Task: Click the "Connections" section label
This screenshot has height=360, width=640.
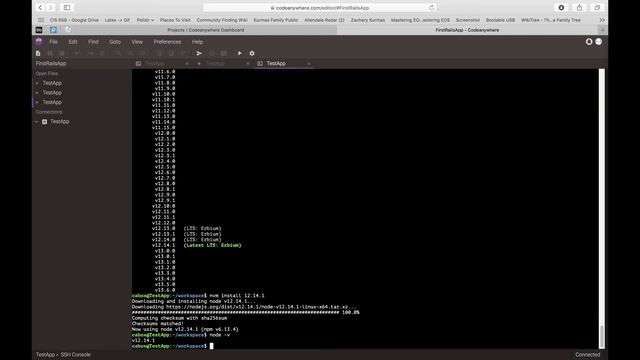Action: point(49,112)
